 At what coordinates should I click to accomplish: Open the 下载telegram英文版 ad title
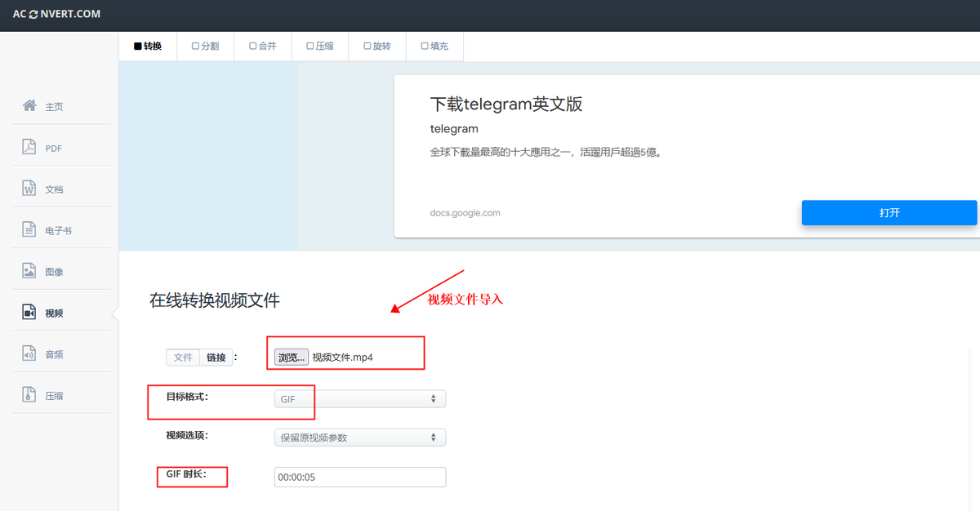506,104
